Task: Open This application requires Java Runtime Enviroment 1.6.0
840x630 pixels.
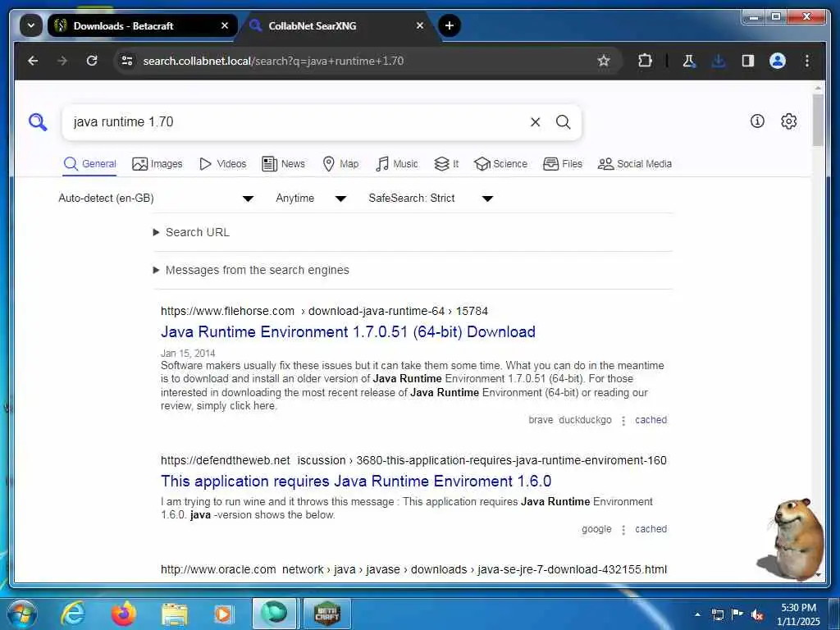Action: [x=356, y=482]
